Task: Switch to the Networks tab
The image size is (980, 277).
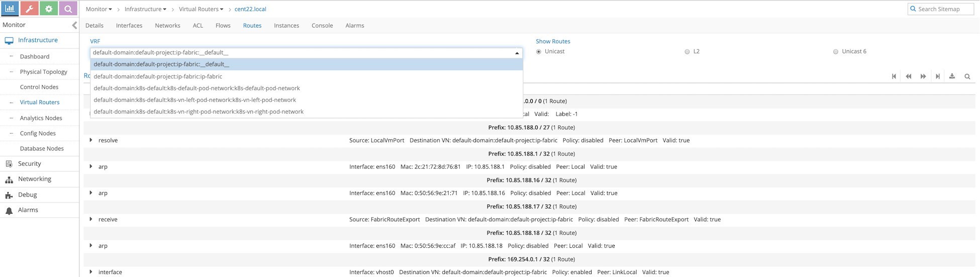Action: pos(168,26)
